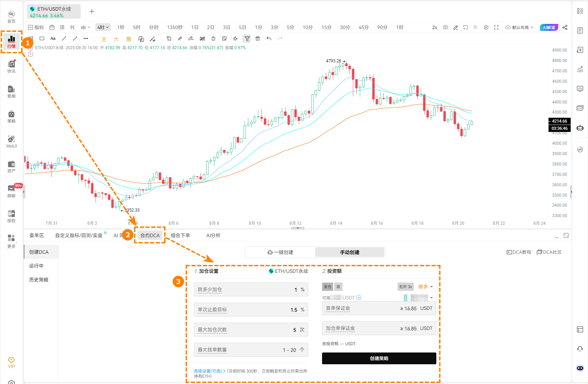Take a chart snapshot with the camera icon
The height and width of the screenshot is (384, 588).
445,27
